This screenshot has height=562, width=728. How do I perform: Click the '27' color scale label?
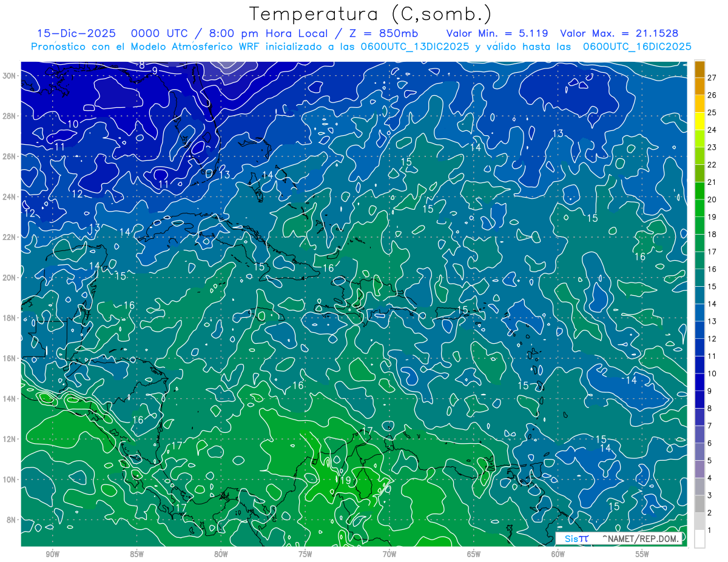tap(712, 77)
